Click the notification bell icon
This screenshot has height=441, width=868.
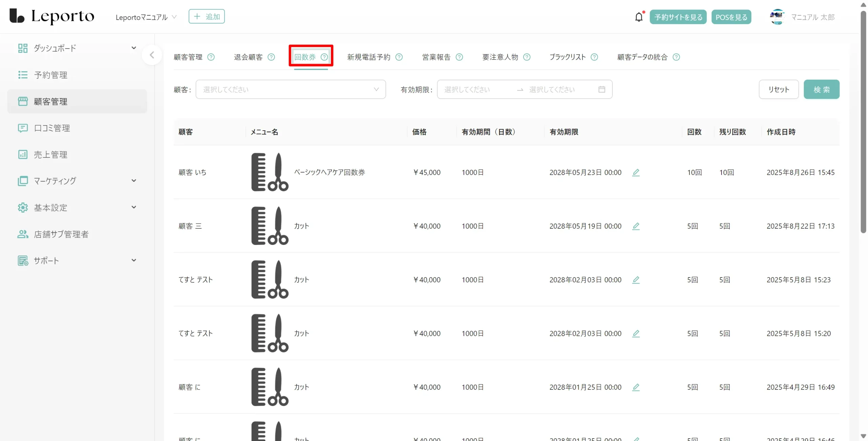coord(639,17)
